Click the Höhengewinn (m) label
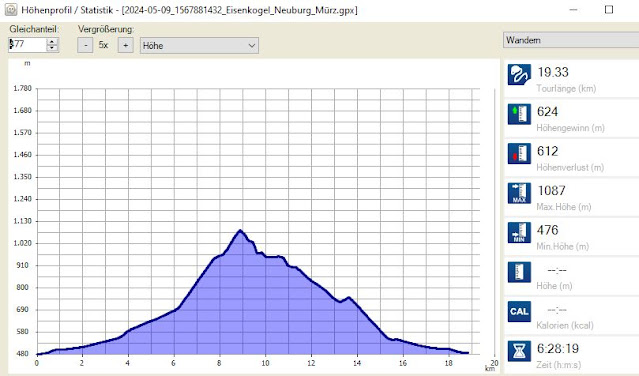The width and height of the screenshot is (639, 376). tap(571, 128)
